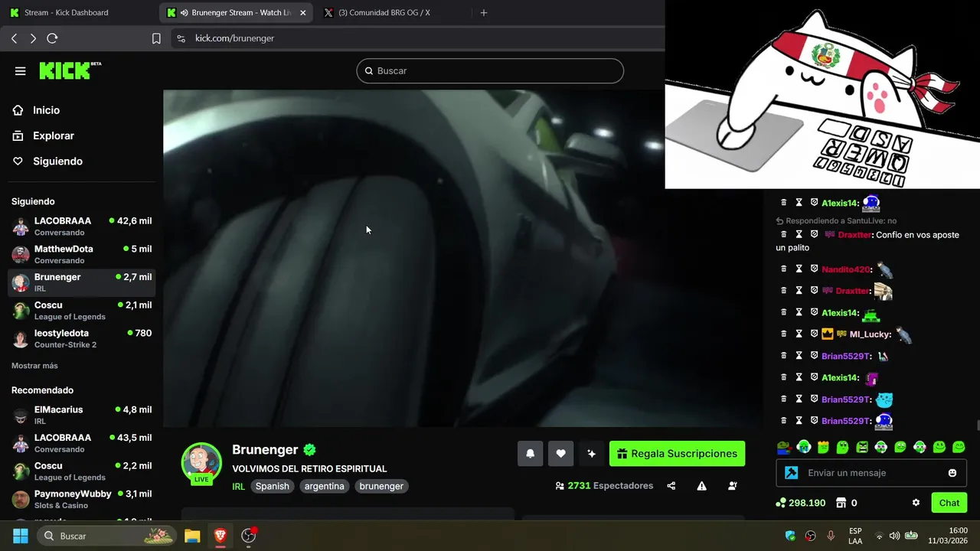Image resolution: width=980 pixels, height=551 pixels.
Task: Open File Explorer from the taskbar
Action: 192,536
